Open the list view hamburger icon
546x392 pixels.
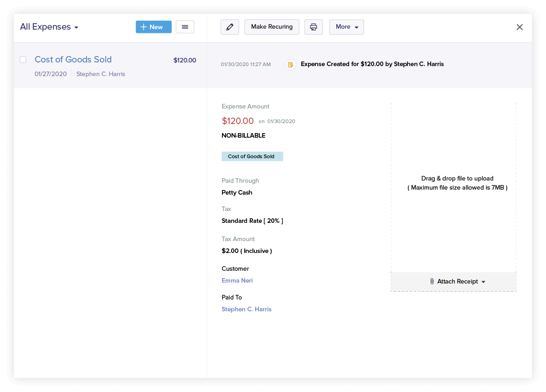tap(185, 27)
